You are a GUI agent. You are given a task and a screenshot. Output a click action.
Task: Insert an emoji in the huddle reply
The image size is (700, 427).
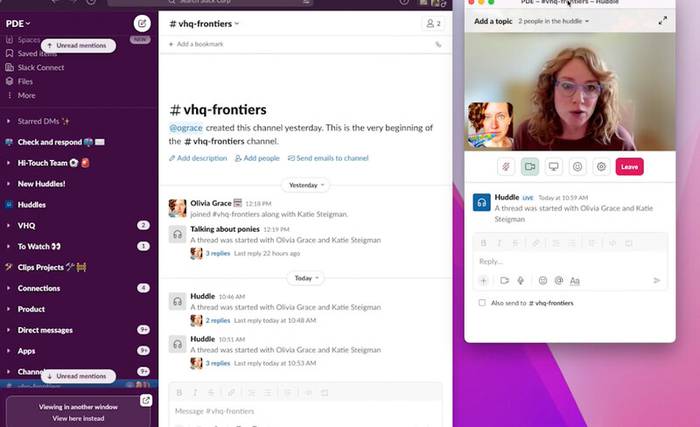click(x=543, y=280)
